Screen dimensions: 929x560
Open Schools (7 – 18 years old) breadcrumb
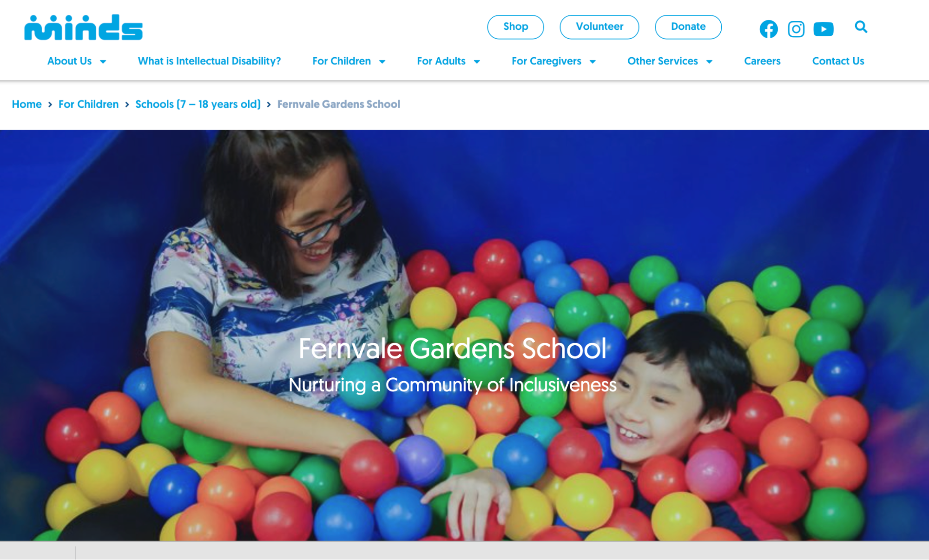coord(198,104)
